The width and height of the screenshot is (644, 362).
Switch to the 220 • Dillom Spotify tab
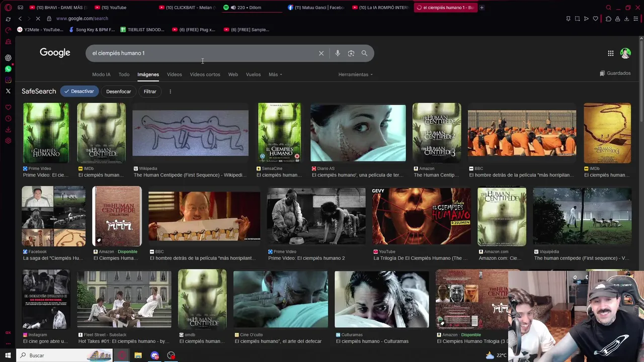(x=252, y=8)
